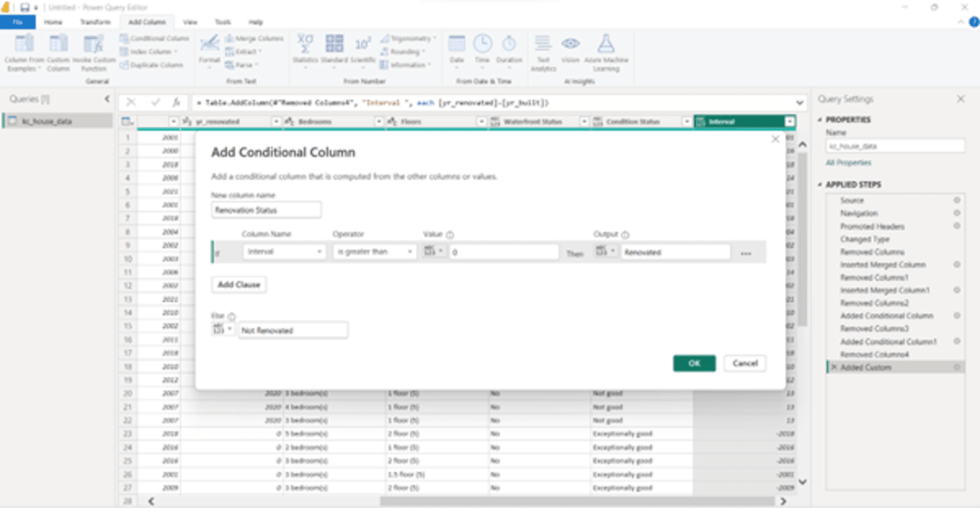Click the Output field containing Renovated
The image size is (980, 508).
click(x=675, y=252)
